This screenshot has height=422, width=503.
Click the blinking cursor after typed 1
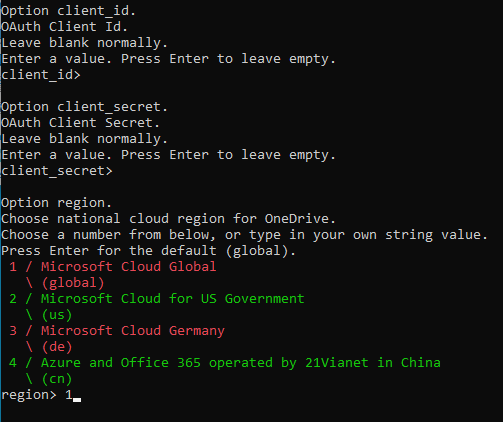tap(77, 399)
